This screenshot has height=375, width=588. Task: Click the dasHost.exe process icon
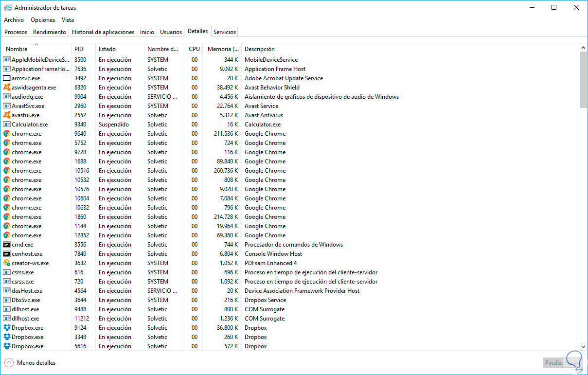pos(7,291)
